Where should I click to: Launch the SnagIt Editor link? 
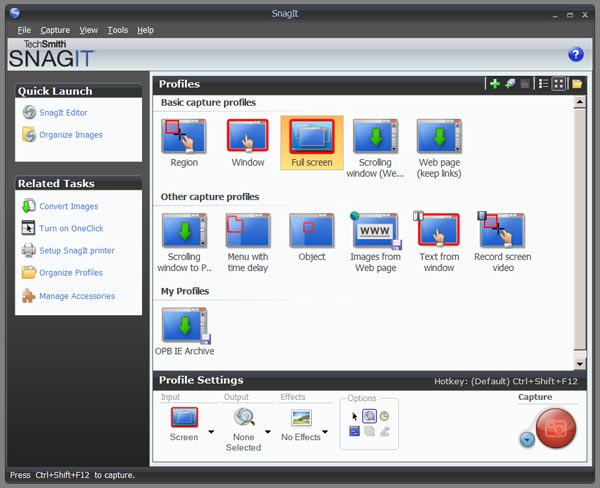[x=63, y=113]
